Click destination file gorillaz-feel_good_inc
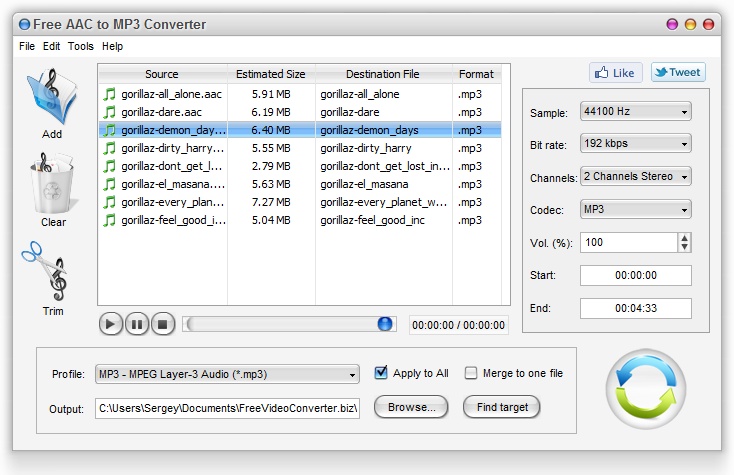Screen dimensions: 734x475 pyautogui.click(x=373, y=220)
